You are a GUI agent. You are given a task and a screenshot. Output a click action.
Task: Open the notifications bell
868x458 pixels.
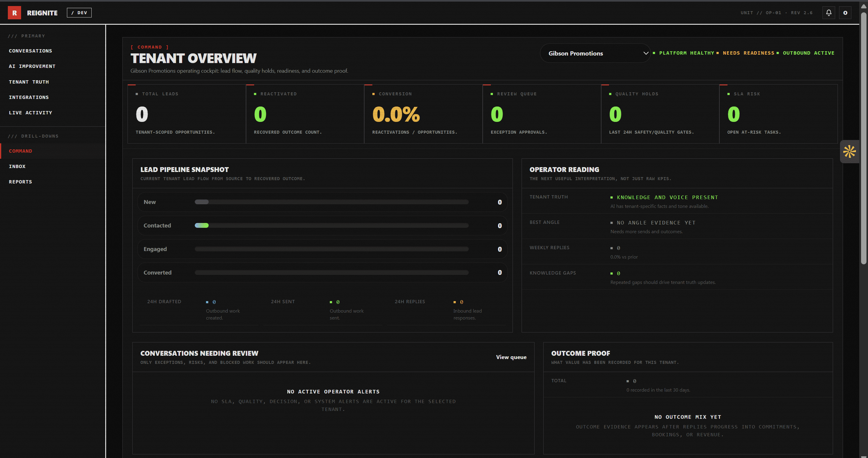(829, 13)
